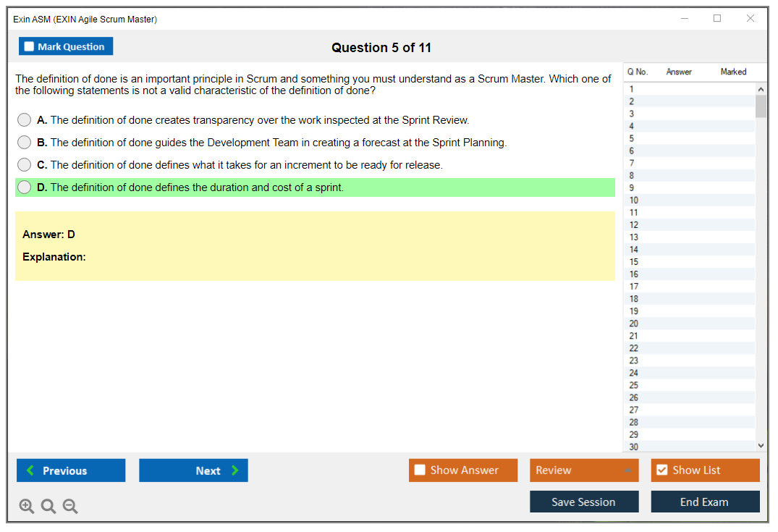Go to the Next question

pyautogui.click(x=193, y=470)
